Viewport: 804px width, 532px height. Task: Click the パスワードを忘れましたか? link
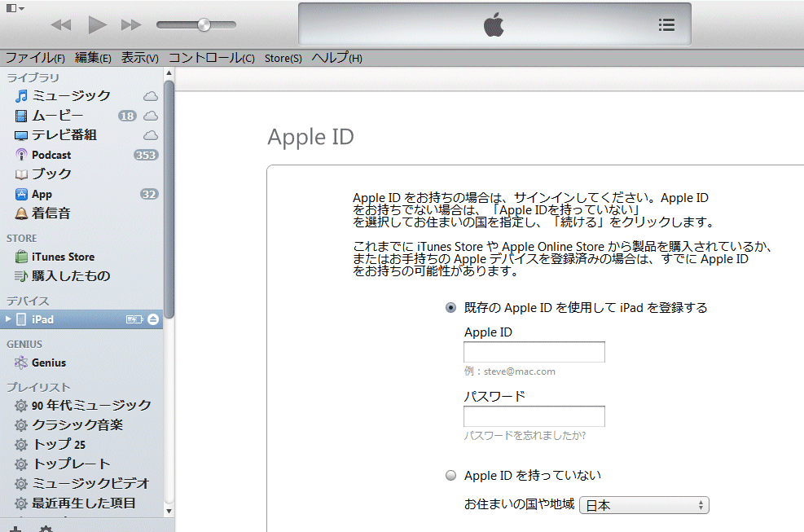pyautogui.click(x=525, y=436)
